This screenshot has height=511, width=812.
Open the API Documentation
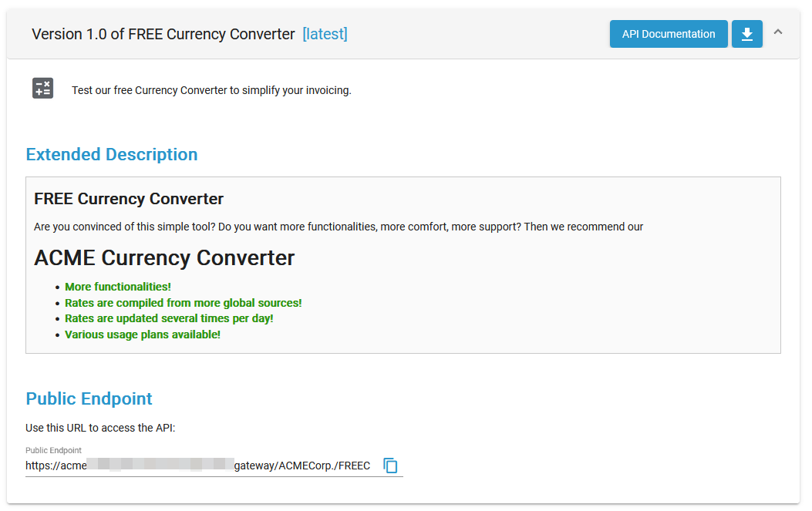tap(668, 34)
